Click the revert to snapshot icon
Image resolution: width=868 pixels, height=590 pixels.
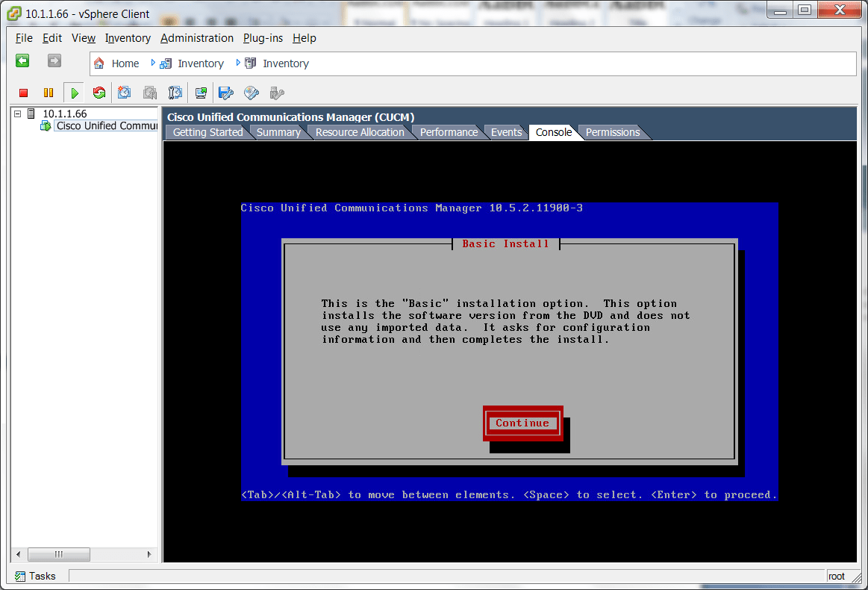click(x=150, y=93)
